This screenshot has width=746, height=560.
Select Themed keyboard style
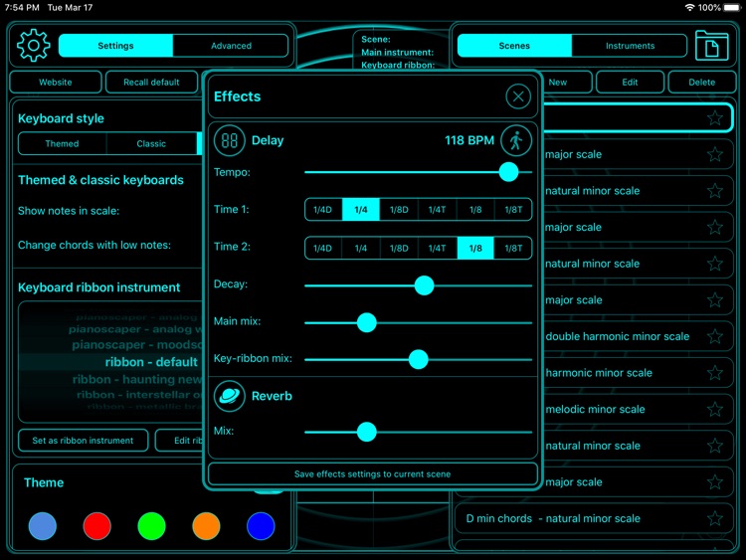63,143
